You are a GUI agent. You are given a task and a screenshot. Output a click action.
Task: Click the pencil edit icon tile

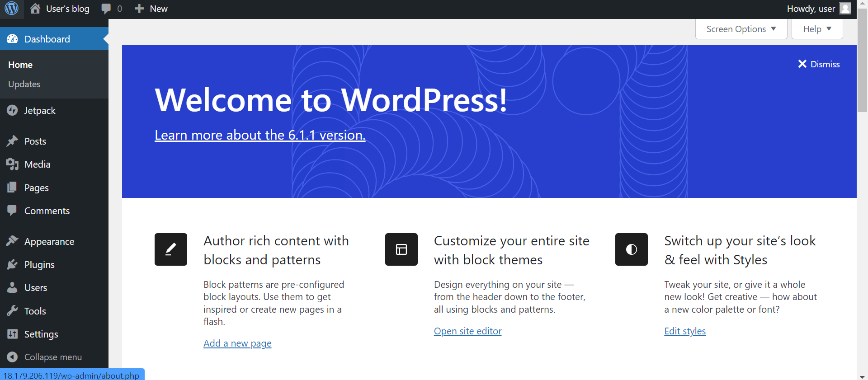[x=171, y=249]
